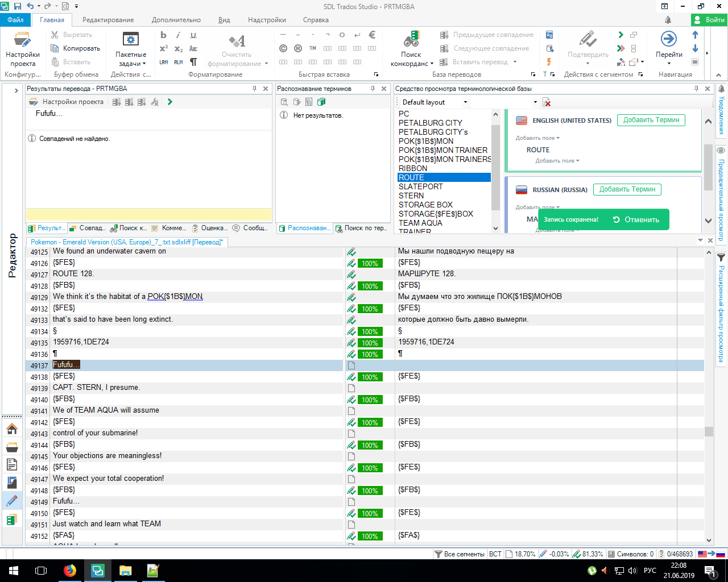Switch to the Поиск по тер... tab
Screen dimensions: 728x582
(362, 228)
